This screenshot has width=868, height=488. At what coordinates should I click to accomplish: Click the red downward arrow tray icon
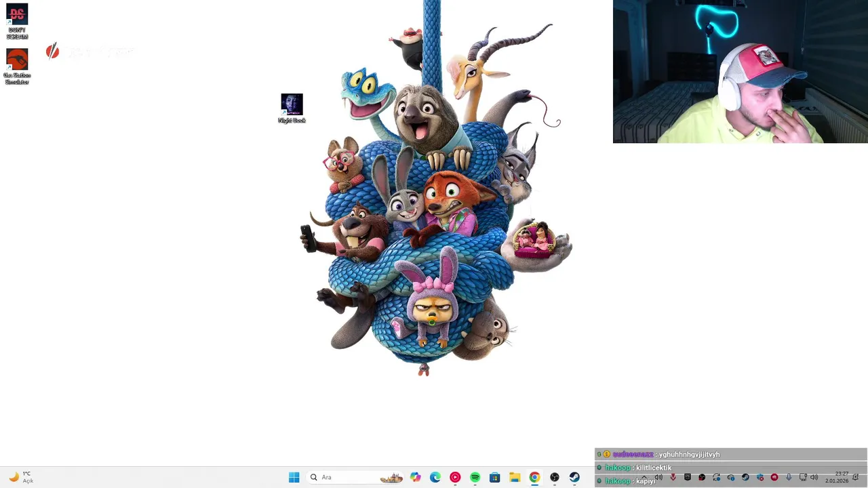673,477
